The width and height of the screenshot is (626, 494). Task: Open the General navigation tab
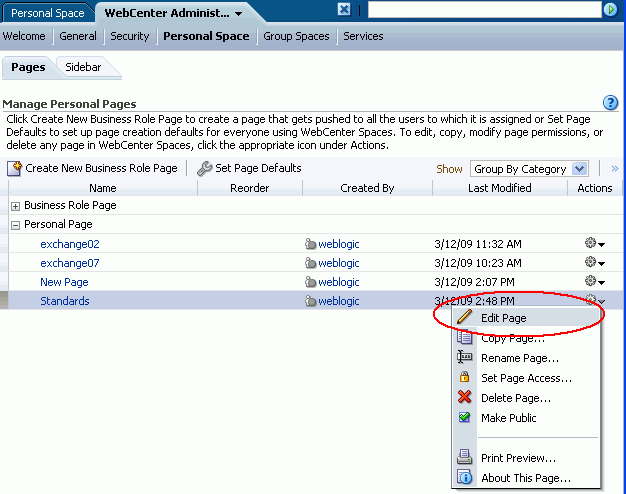pyautogui.click(x=78, y=36)
